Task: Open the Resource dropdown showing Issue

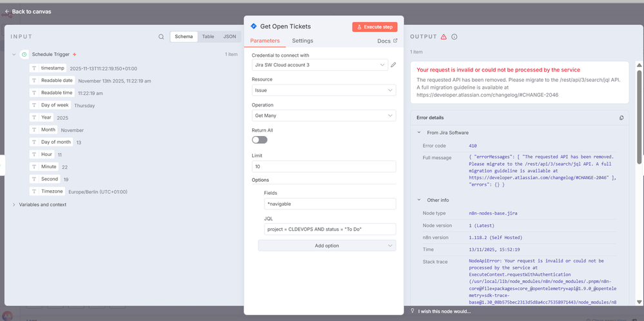Action: pos(324,90)
